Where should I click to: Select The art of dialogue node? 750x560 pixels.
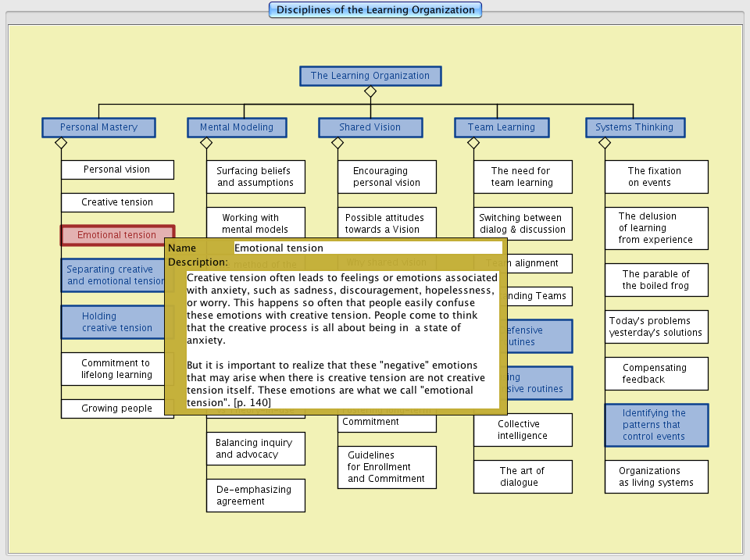coord(523,476)
